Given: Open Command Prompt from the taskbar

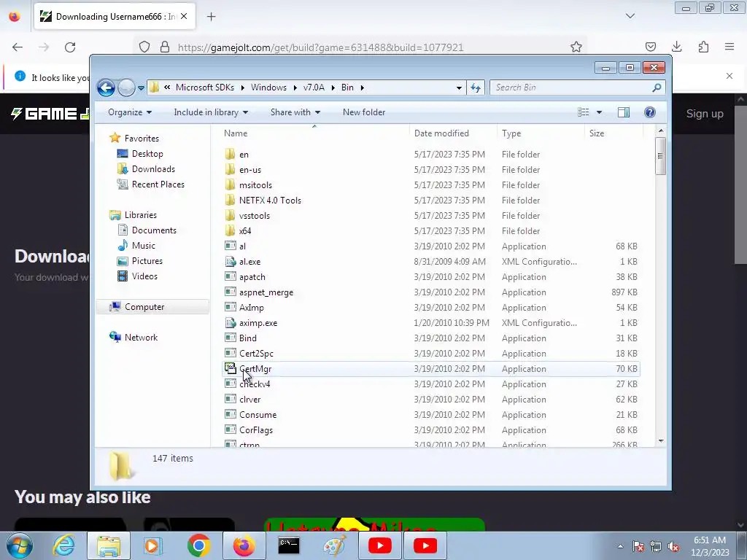Looking at the screenshot, I should (x=289, y=545).
